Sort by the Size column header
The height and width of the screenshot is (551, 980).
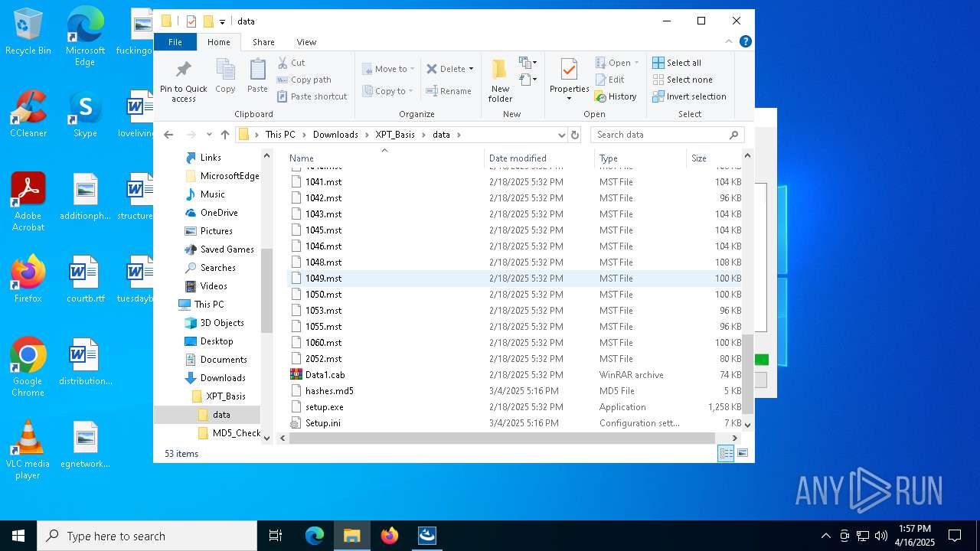click(x=714, y=158)
